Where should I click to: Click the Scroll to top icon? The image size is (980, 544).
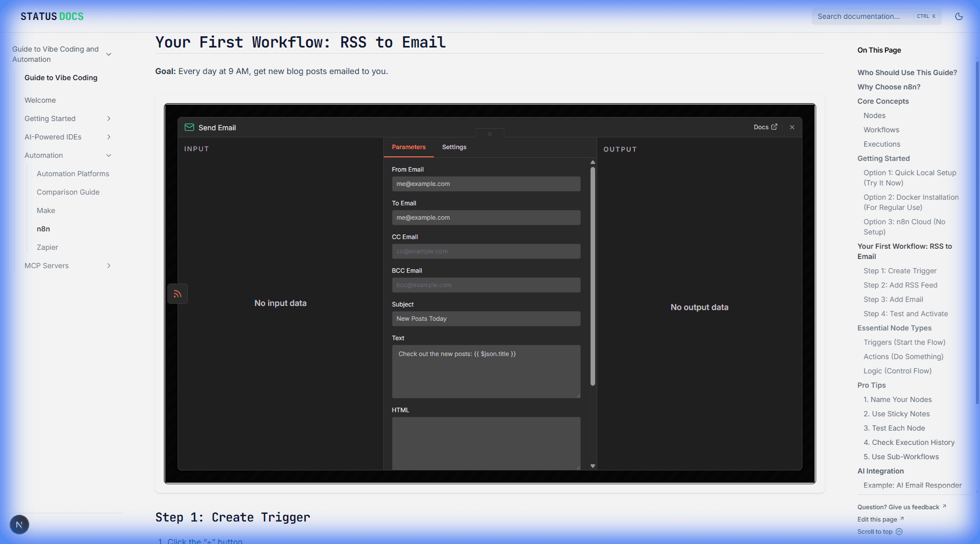click(899, 532)
